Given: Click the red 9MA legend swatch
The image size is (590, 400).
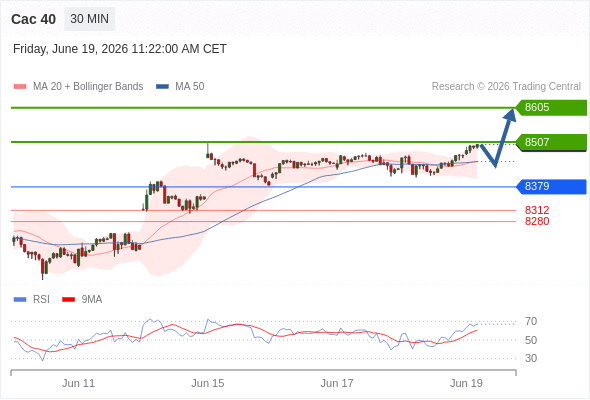Looking at the screenshot, I should pyautogui.click(x=68, y=300).
